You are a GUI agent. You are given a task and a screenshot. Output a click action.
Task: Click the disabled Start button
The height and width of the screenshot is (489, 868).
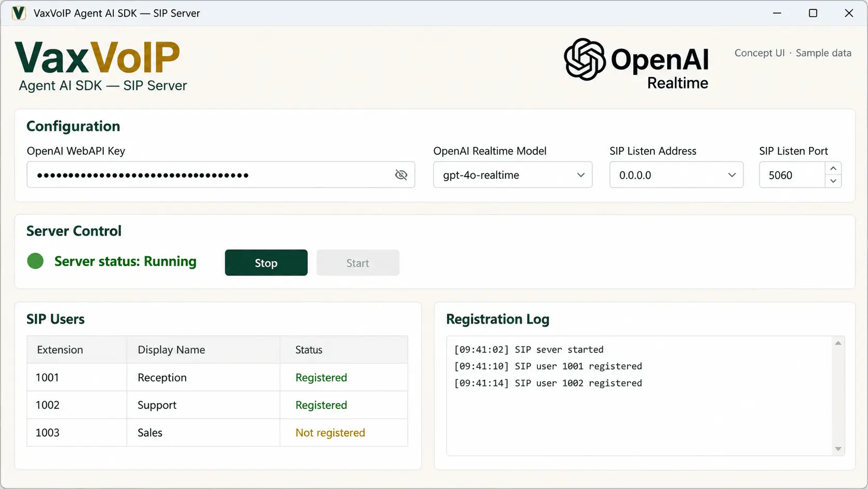358,262
